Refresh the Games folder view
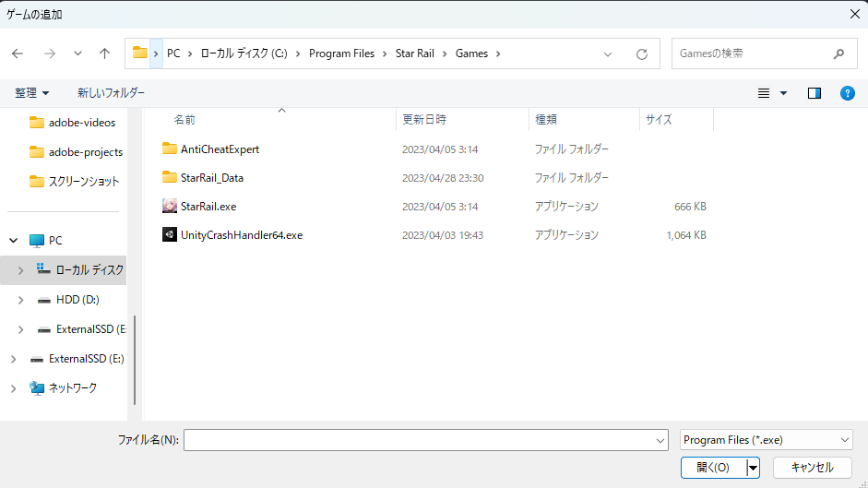This screenshot has height=488, width=868. coord(642,54)
